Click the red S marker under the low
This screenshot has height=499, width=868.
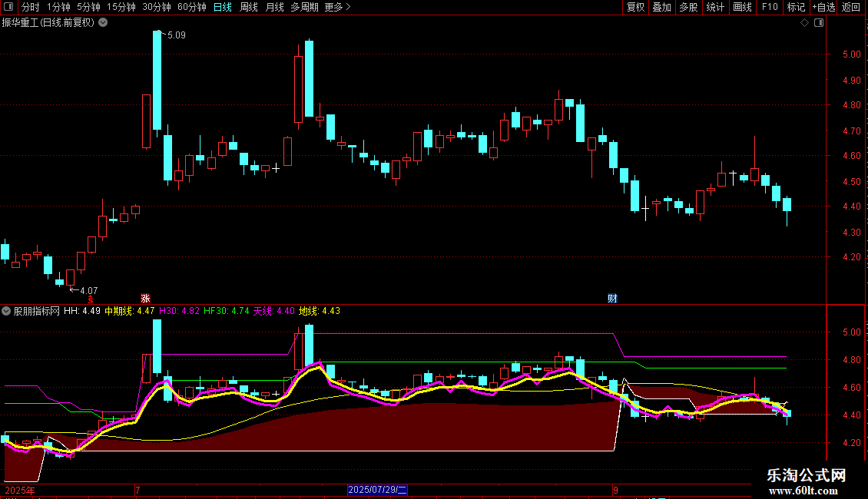click(90, 299)
